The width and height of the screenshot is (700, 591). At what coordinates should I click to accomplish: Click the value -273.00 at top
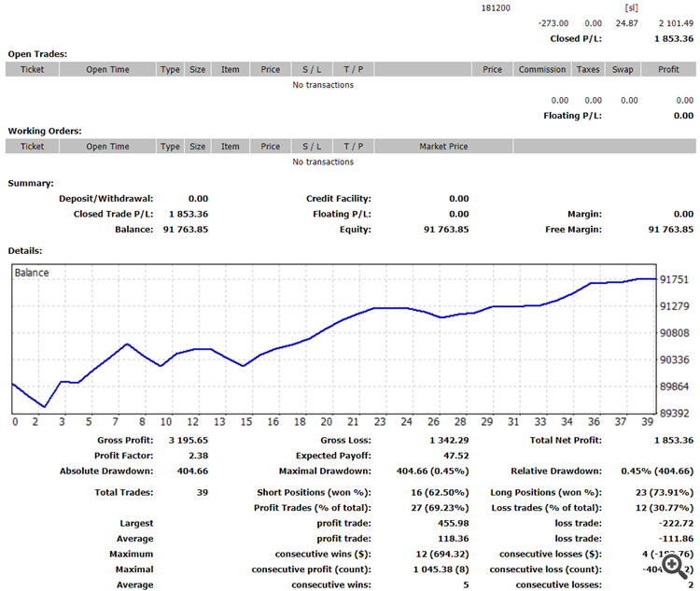(553, 23)
